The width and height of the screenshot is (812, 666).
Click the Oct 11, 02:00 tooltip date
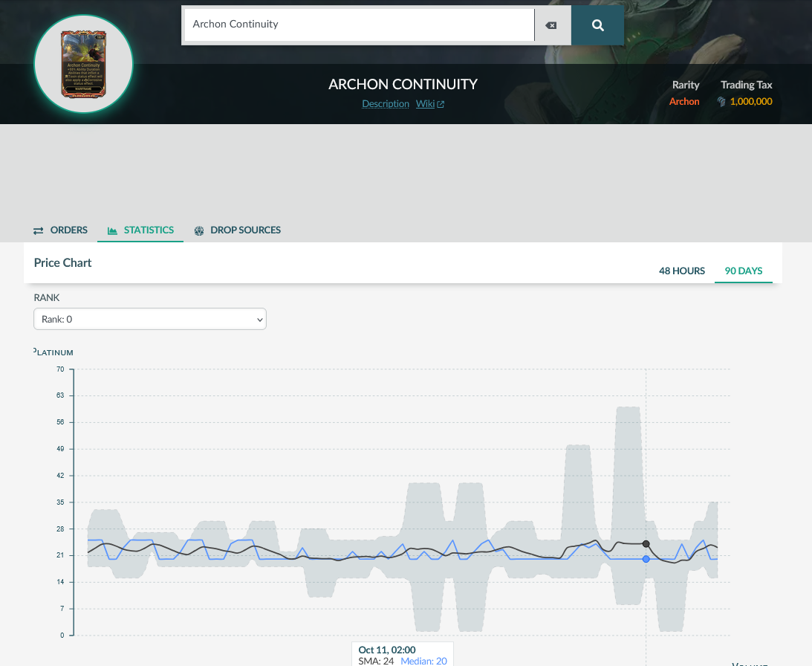[x=387, y=650]
